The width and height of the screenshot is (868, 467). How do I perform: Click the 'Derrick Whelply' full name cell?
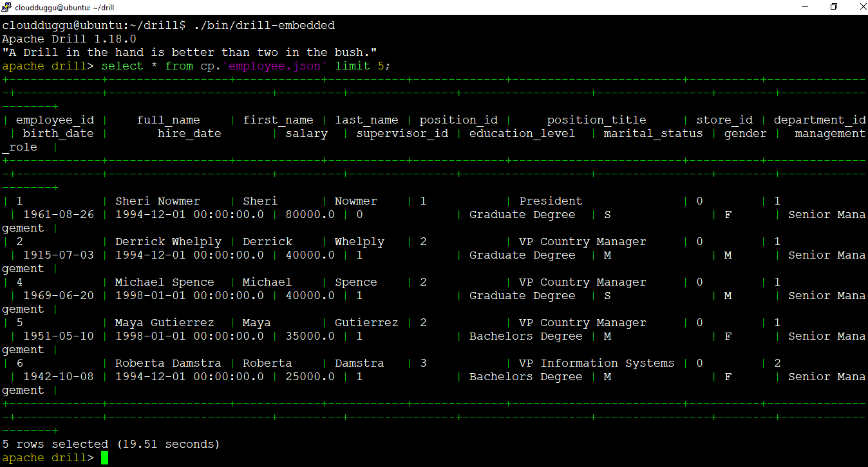[x=168, y=242]
